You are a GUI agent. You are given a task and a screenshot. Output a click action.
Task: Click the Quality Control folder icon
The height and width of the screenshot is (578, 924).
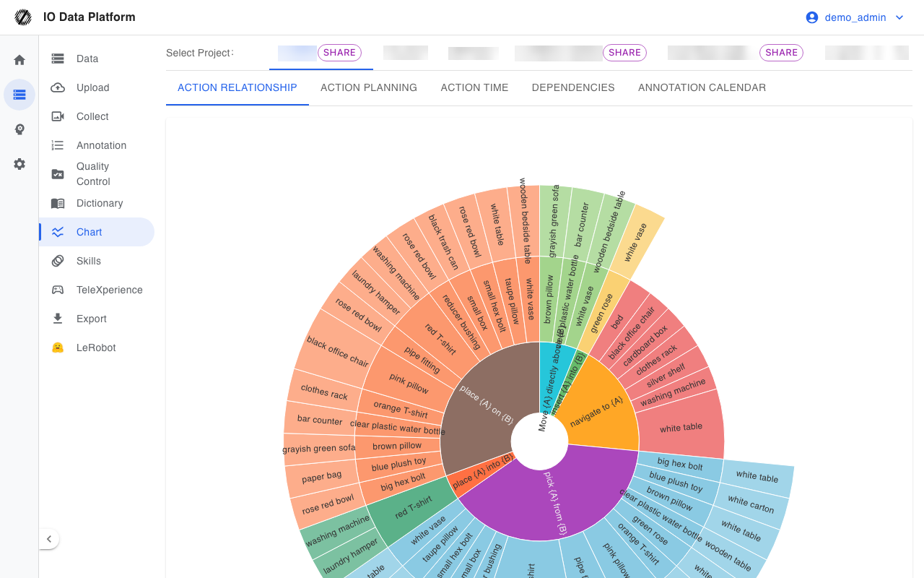[58, 174]
